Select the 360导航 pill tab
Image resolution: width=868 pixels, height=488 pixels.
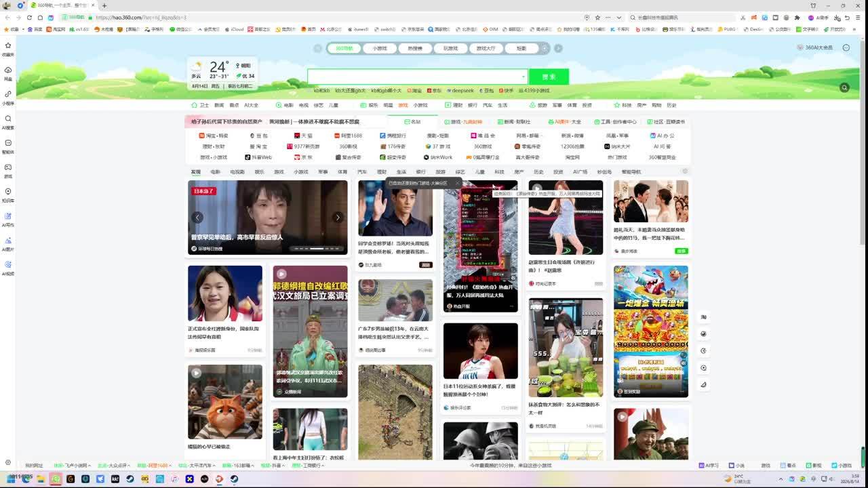[344, 48]
